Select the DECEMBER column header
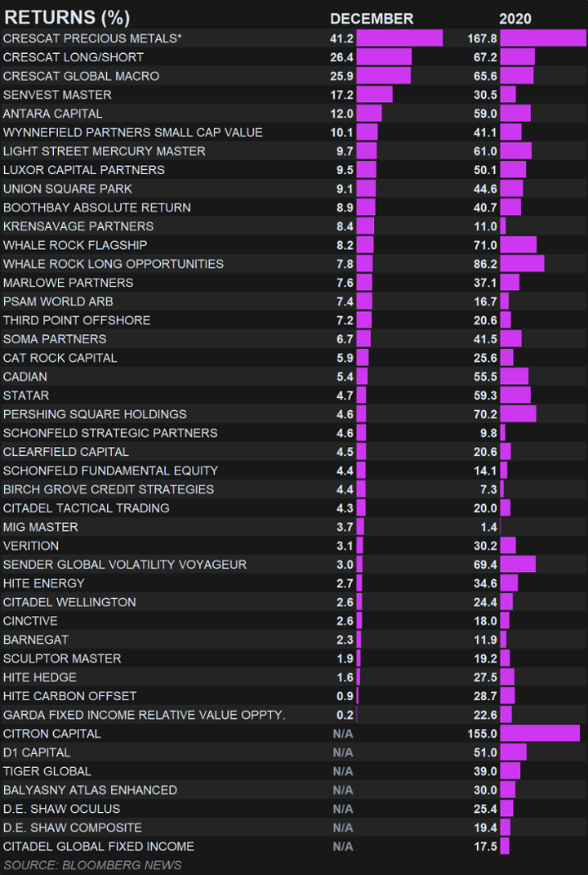 pyautogui.click(x=372, y=19)
